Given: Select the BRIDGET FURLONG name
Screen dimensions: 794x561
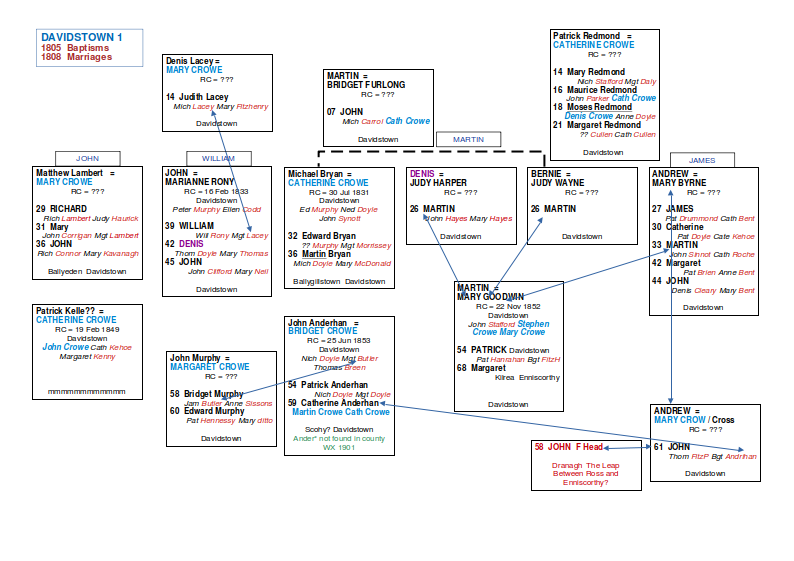Looking at the screenshot, I should 365,85.
